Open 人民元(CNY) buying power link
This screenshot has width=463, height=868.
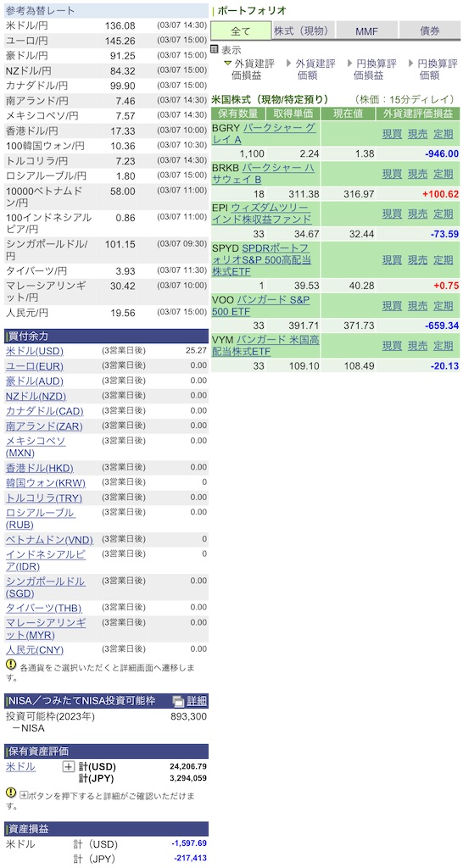pyautogui.click(x=35, y=649)
